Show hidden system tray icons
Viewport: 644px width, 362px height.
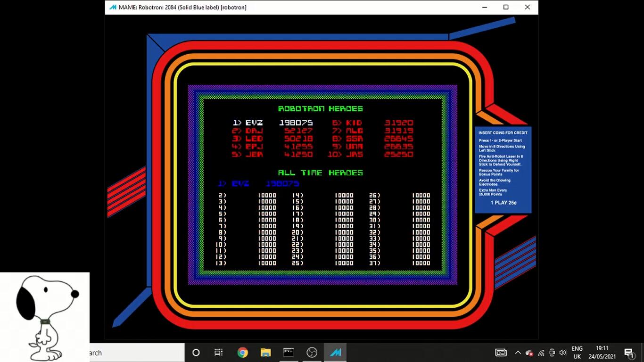point(518,353)
